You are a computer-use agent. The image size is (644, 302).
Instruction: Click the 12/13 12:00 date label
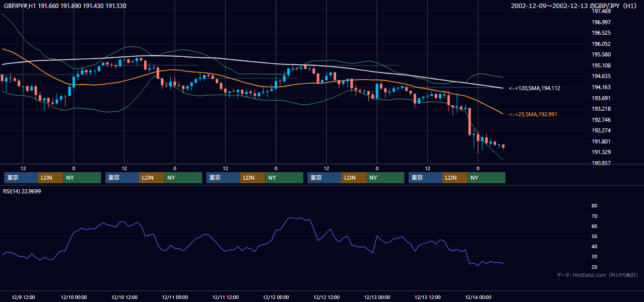[x=427, y=297]
